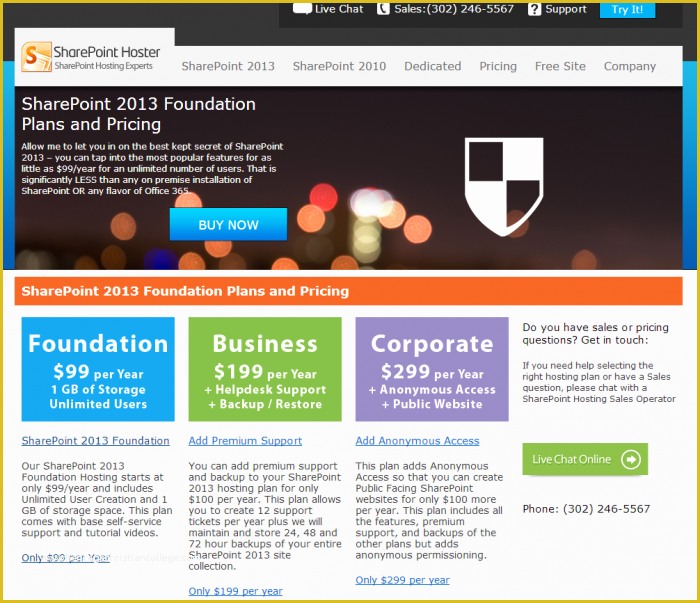Select the Free Site menu item
The width and height of the screenshot is (700, 603).
tap(560, 66)
